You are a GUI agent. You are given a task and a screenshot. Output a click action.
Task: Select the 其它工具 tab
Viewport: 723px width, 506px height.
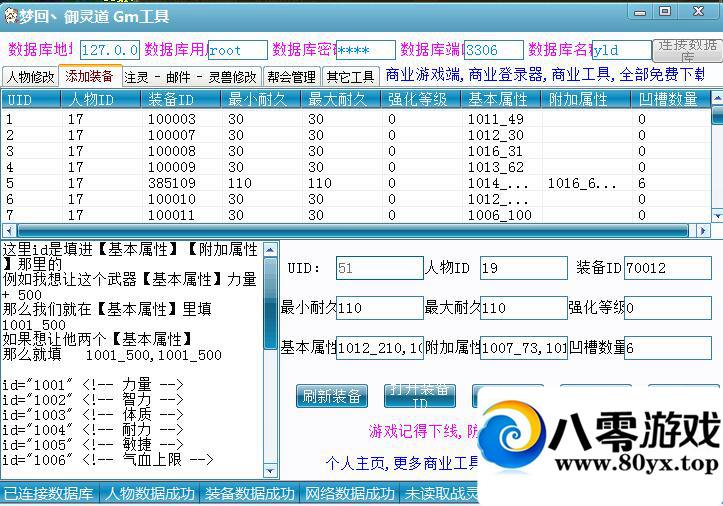pyautogui.click(x=350, y=77)
